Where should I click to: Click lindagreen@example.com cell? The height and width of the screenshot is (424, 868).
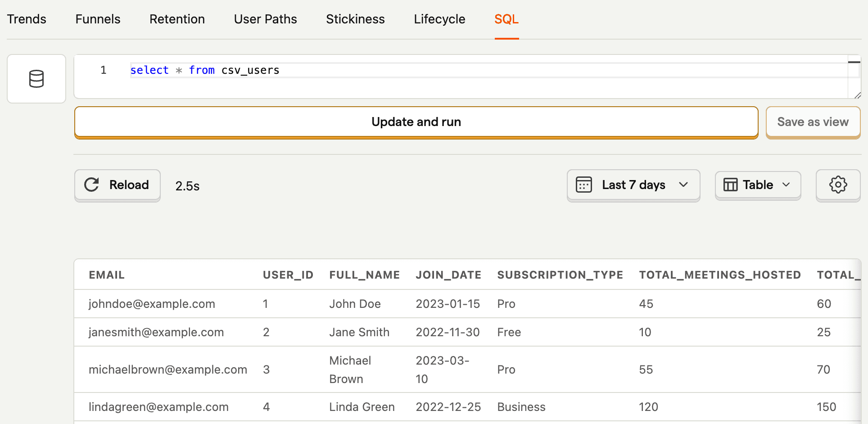(158, 407)
